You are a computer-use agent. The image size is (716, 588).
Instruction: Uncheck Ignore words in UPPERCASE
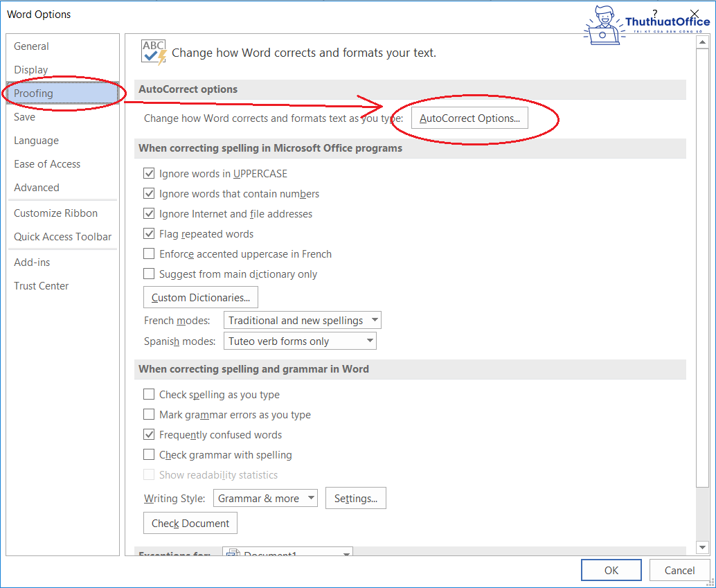point(149,174)
